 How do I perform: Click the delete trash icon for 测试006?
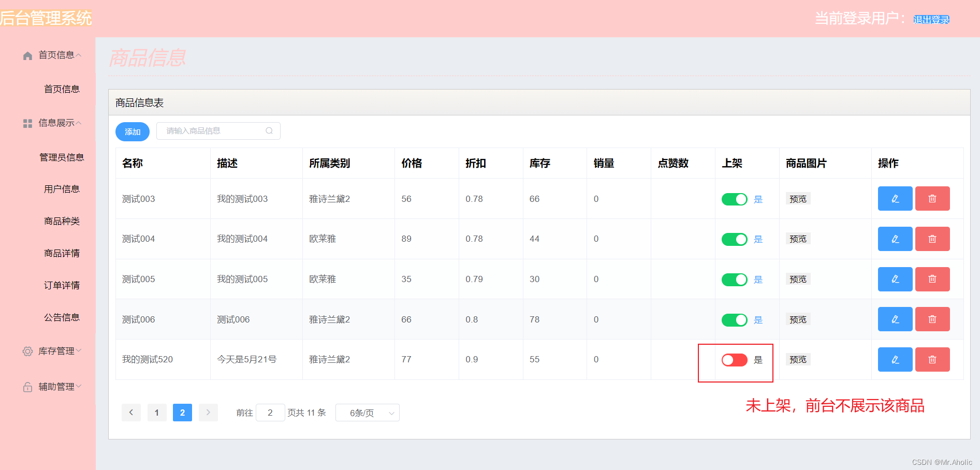(x=932, y=319)
